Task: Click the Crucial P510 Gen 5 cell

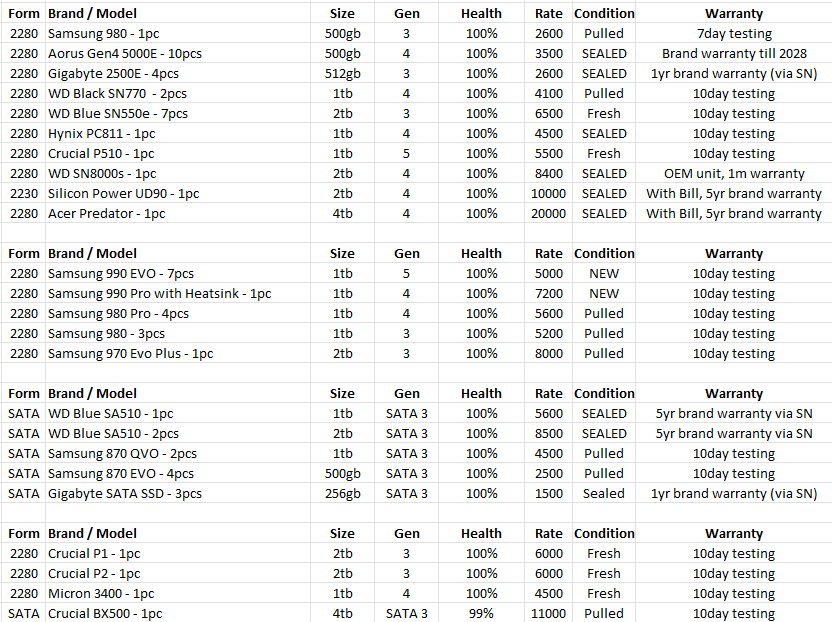Action: point(406,153)
